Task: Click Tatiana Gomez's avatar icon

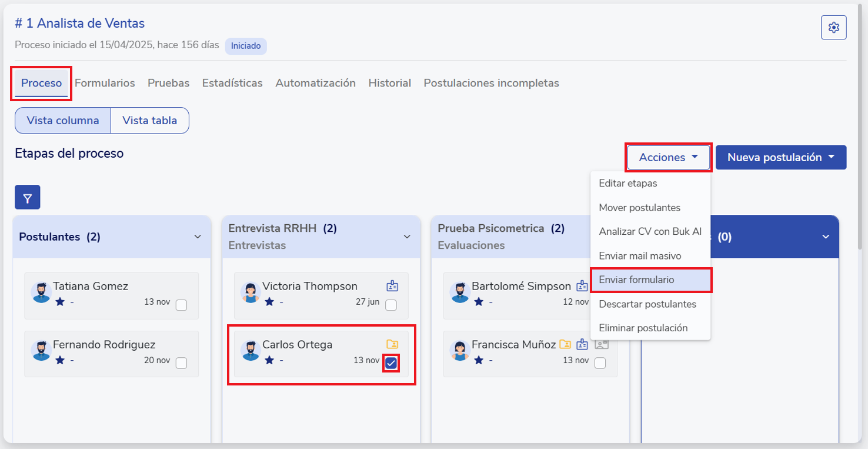Action: [x=42, y=292]
